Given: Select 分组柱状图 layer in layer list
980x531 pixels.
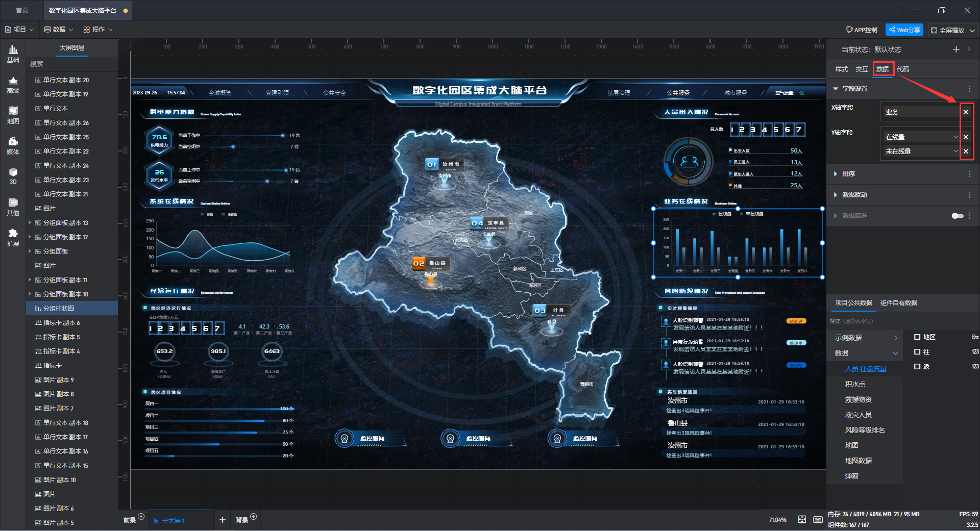Looking at the screenshot, I should pos(72,309).
